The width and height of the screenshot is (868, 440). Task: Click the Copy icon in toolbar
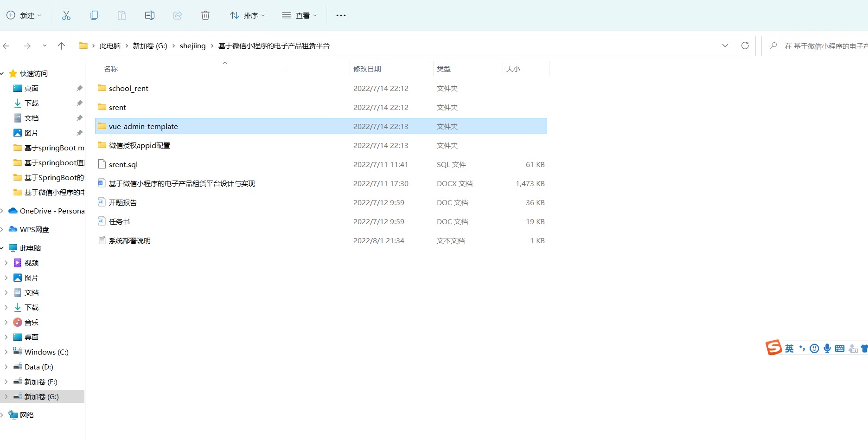[x=94, y=15]
